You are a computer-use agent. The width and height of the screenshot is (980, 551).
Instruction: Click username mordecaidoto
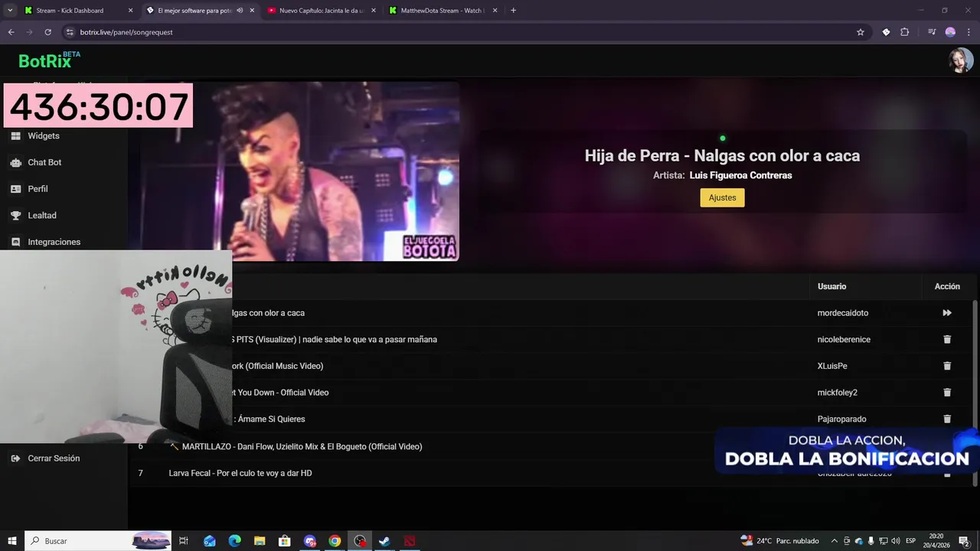[x=843, y=313]
